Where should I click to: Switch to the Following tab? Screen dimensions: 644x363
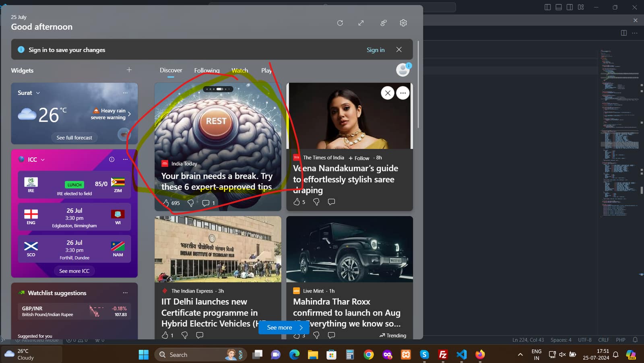[207, 70]
